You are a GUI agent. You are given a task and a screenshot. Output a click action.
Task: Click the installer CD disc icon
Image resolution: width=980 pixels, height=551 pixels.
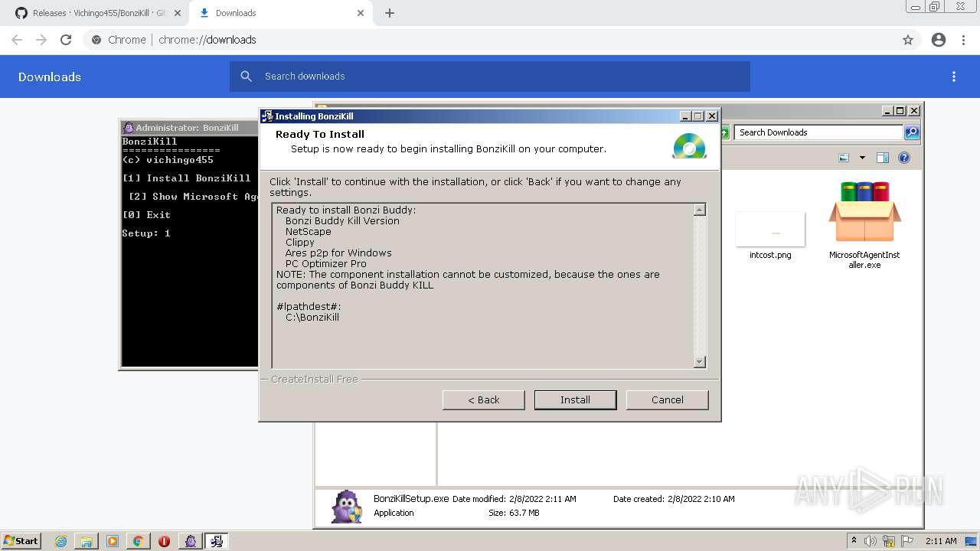point(689,145)
